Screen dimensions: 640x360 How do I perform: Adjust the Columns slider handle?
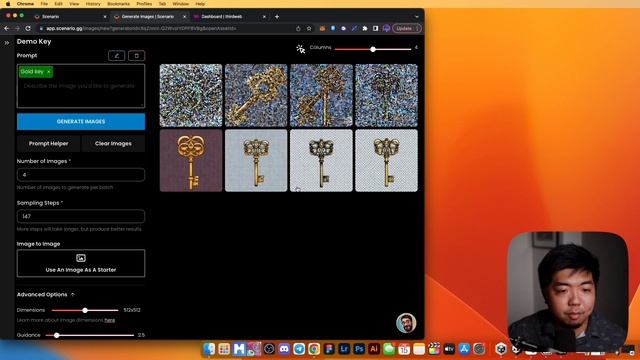click(373, 49)
